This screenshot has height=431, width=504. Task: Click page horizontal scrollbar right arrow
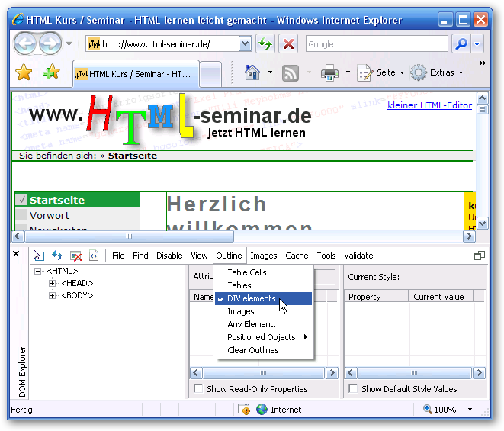(469, 236)
